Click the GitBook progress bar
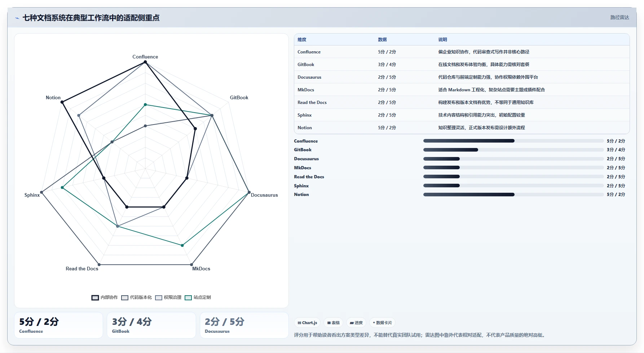Viewport: 644px width, 353px height. point(513,150)
